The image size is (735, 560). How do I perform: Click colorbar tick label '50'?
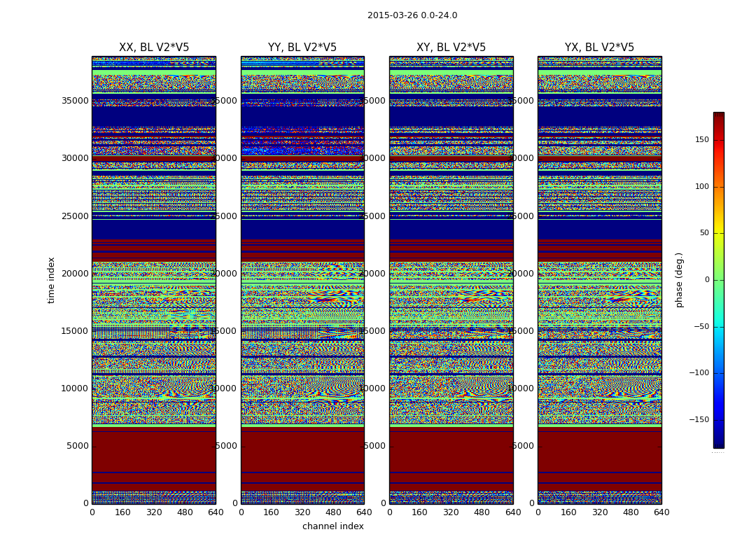click(704, 233)
